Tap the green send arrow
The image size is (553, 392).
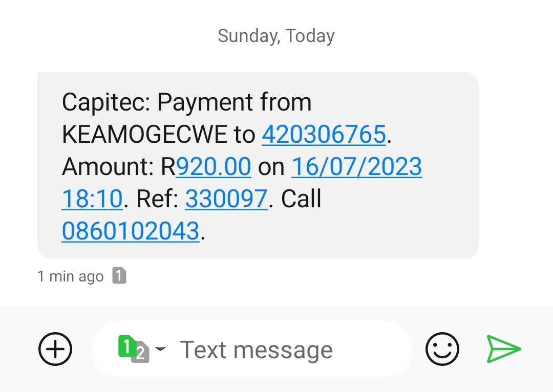pos(504,349)
